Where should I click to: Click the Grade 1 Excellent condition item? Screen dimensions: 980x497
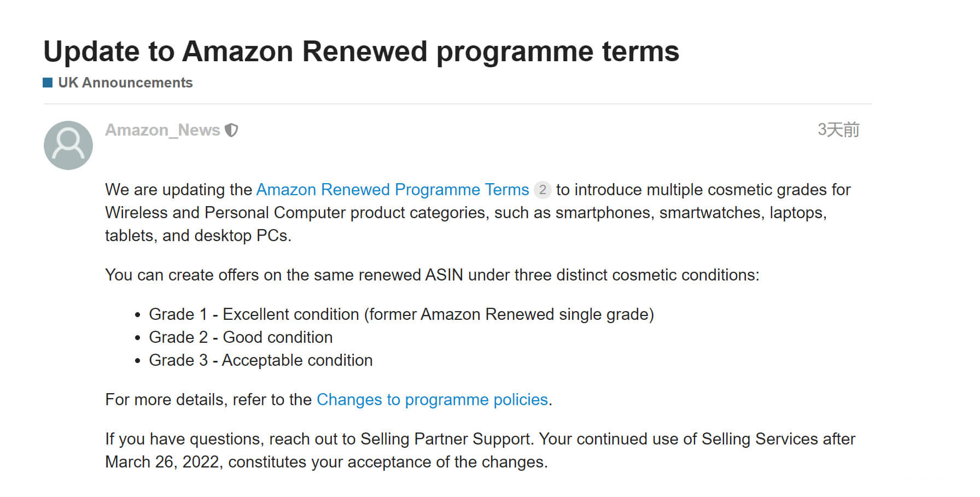pos(401,314)
